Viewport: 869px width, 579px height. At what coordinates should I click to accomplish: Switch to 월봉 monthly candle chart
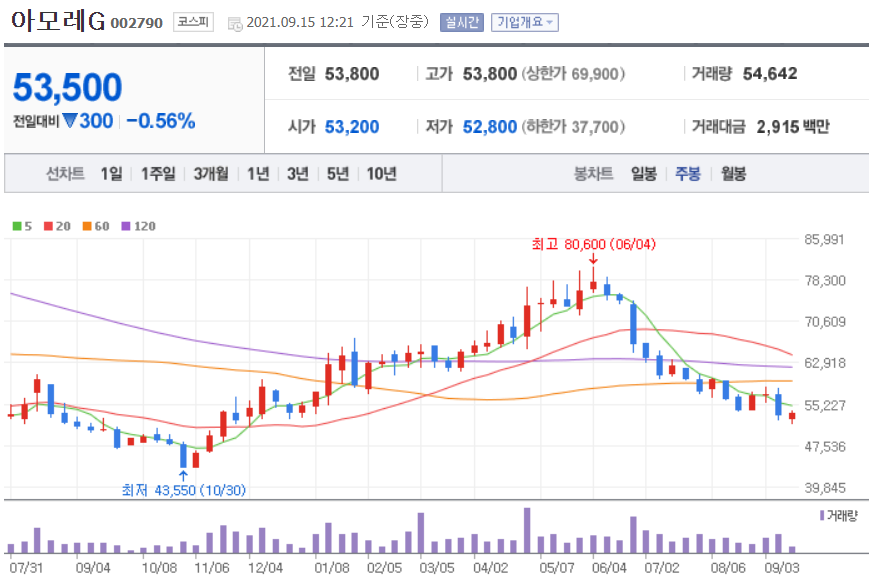click(733, 174)
